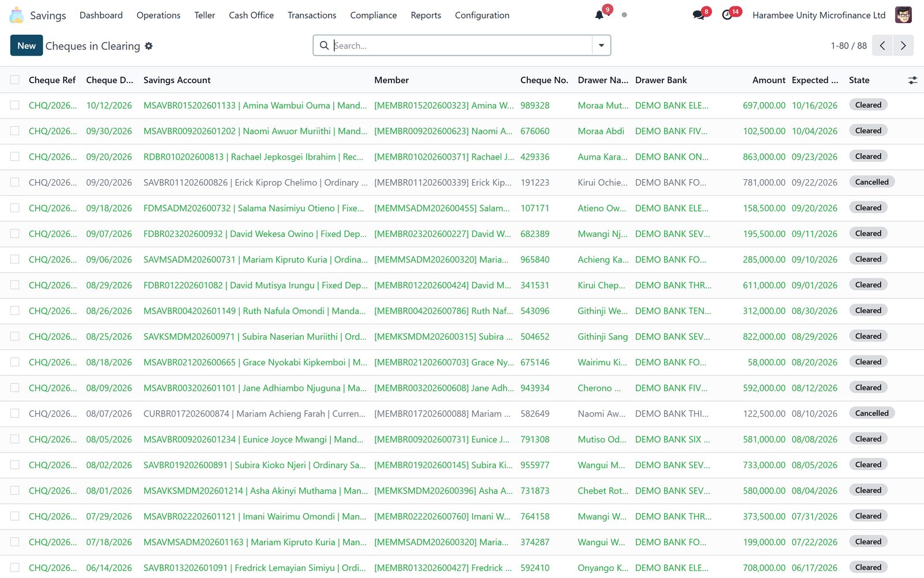Select the row for cheque 676060
Screen dimensions: 924x578
pos(15,131)
